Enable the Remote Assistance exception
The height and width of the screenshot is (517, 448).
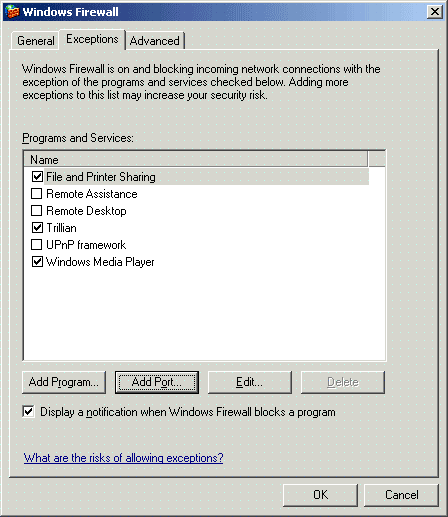[x=36, y=193]
